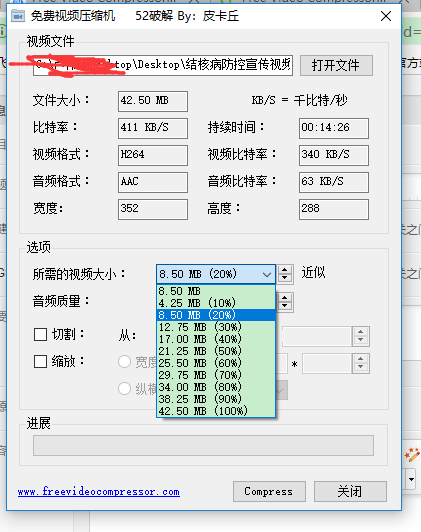Pick 17.00 MB (40%) size option
Screen dimensions: 421x532
pyautogui.click(x=216, y=339)
